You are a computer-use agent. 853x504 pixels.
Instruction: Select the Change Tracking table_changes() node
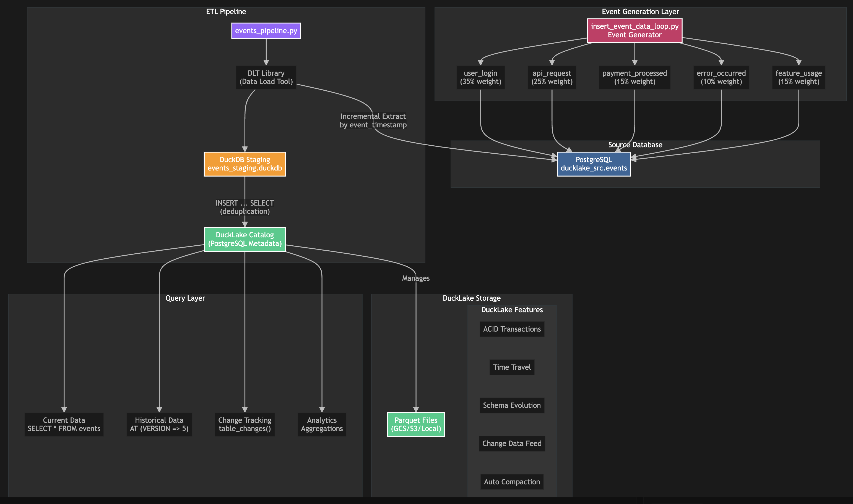tap(245, 424)
